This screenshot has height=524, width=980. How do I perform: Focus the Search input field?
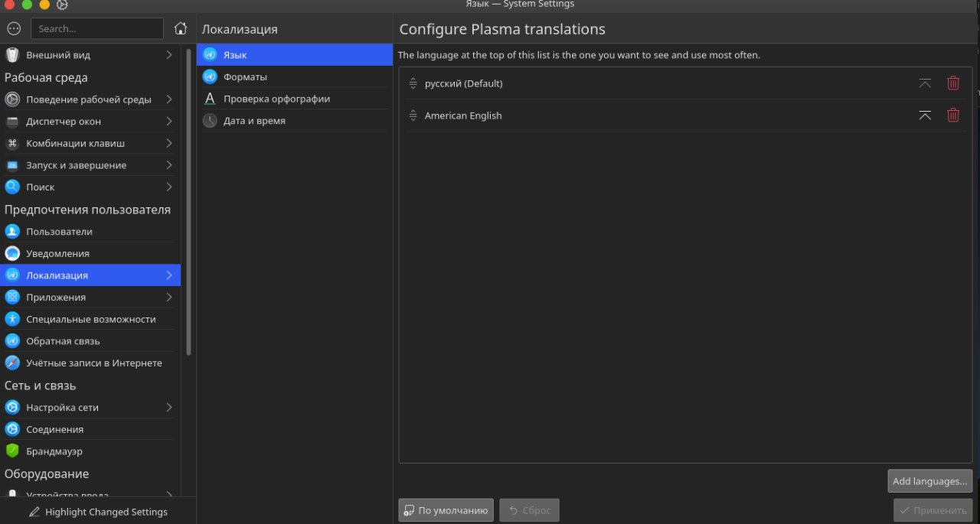point(96,28)
